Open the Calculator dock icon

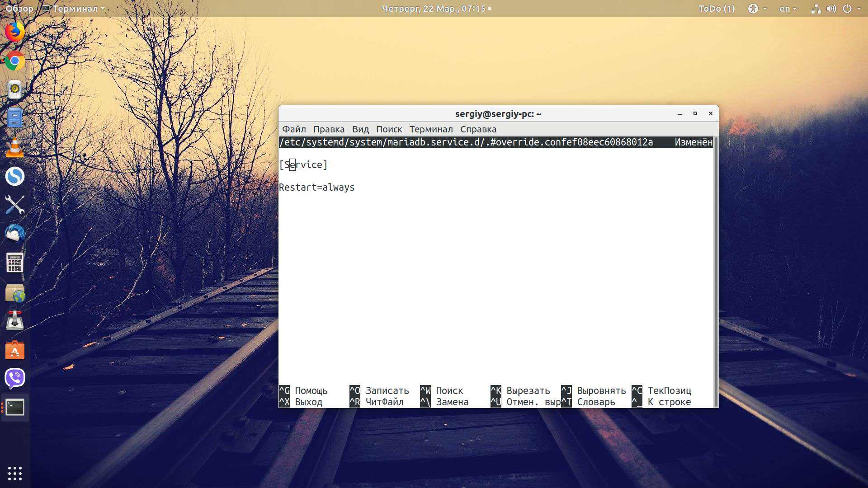click(15, 263)
